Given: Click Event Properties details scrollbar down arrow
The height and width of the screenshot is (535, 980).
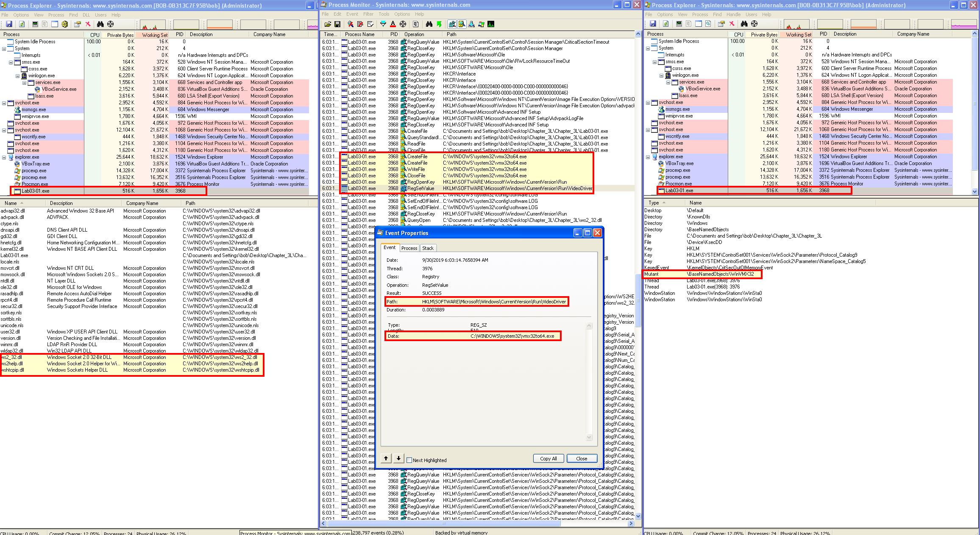Looking at the screenshot, I should point(589,437).
